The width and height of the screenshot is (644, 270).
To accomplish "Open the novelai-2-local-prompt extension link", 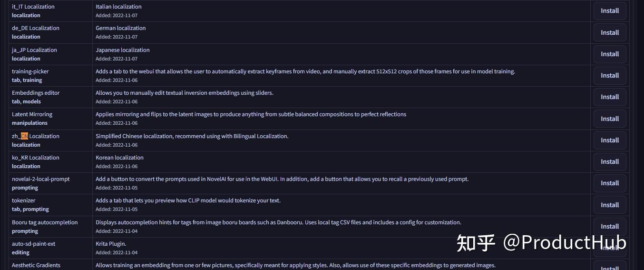I will (x=40, y=179).
